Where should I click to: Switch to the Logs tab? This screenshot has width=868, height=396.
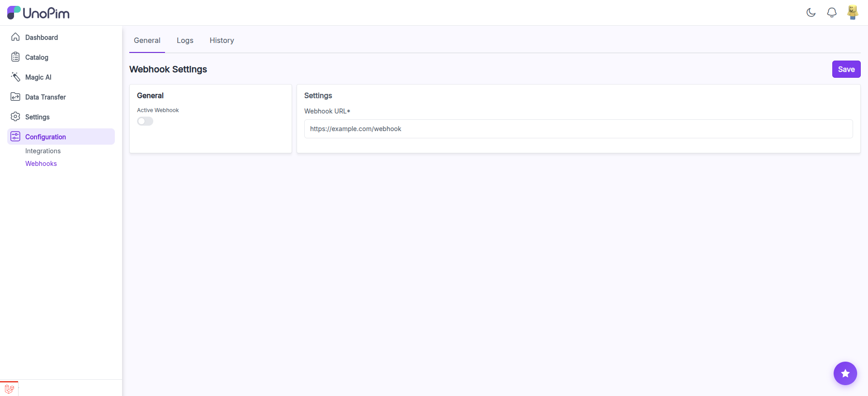point(185,40)
